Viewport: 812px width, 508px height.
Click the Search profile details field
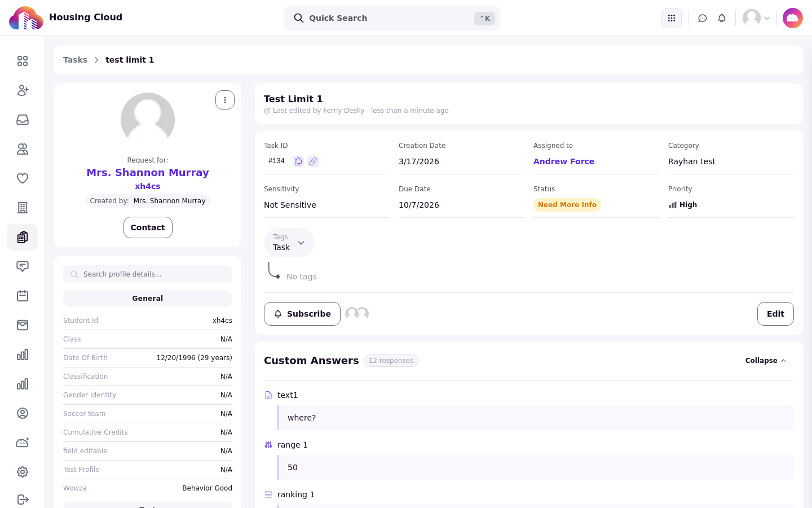coord(148,274)
